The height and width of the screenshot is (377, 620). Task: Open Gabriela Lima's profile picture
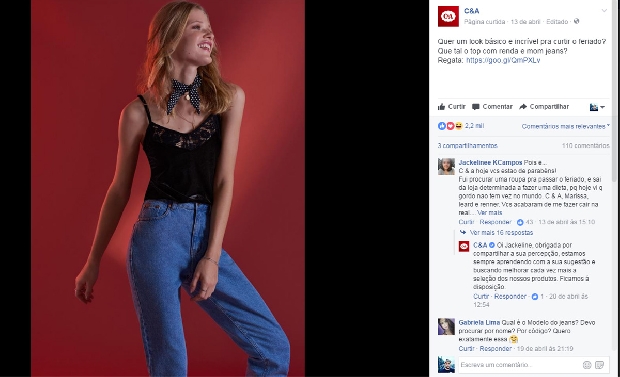pyautogui.click(x=446, y=327)
